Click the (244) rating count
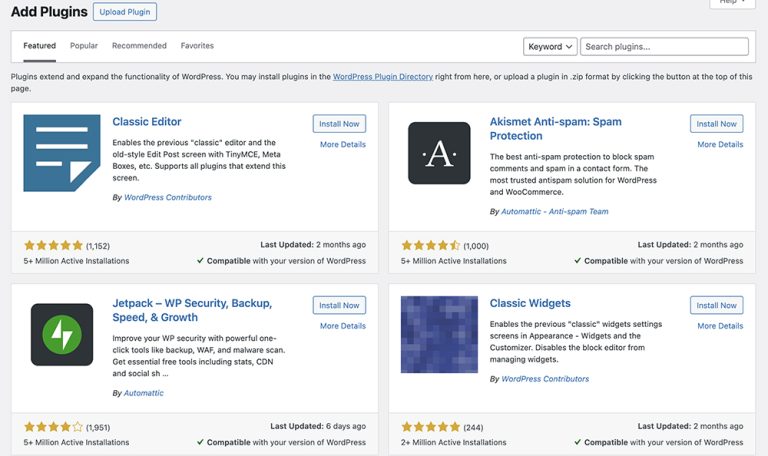This screenshot has height=456, width=768. [x=473, y=428]
